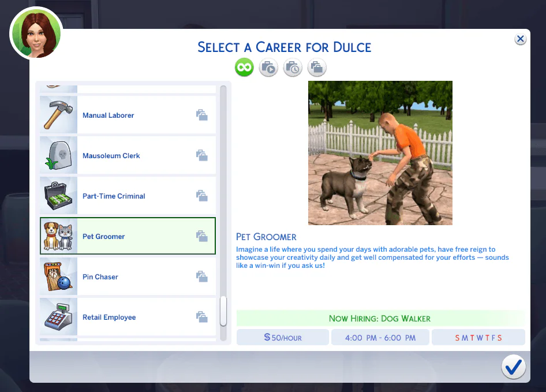The width and height of the screenshot is (546, 392).
Task: Click briefcase icon in Pet Groomer row
Action: pos(201,236)
